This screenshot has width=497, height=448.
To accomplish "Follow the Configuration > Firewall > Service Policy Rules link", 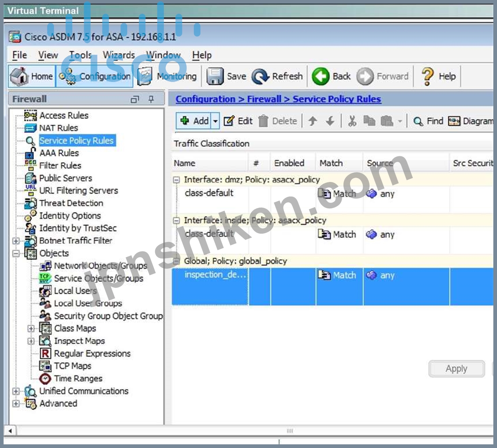I will (278, 99).
